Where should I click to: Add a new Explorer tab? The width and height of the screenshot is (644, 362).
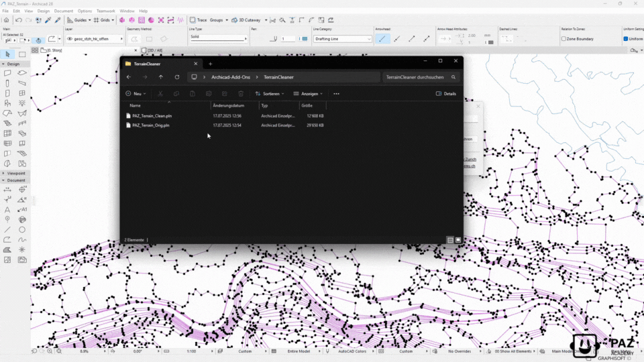[x=210, y=64]
